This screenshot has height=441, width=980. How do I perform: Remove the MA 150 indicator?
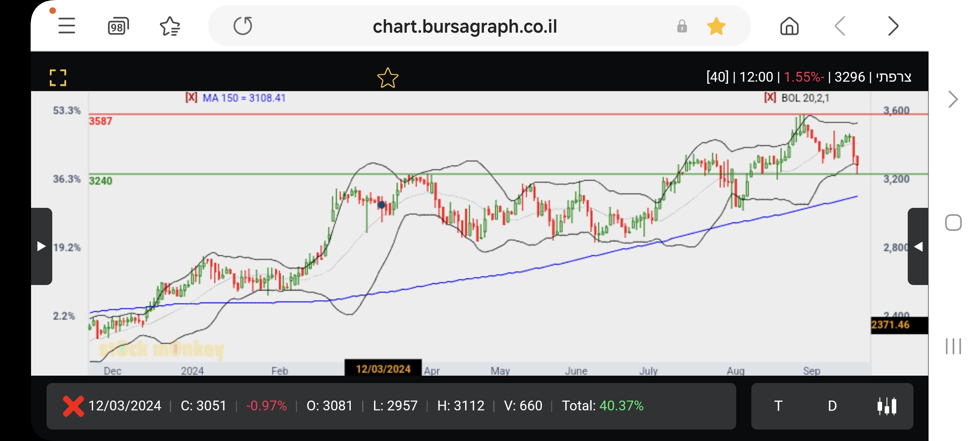[191, 98]
